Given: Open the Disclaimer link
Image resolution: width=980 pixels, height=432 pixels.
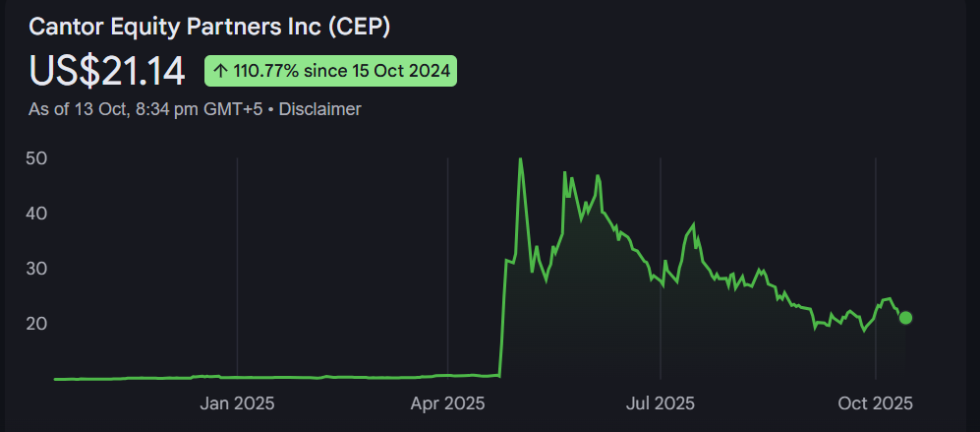Looking at the screenshot, I should click(319, 109).
